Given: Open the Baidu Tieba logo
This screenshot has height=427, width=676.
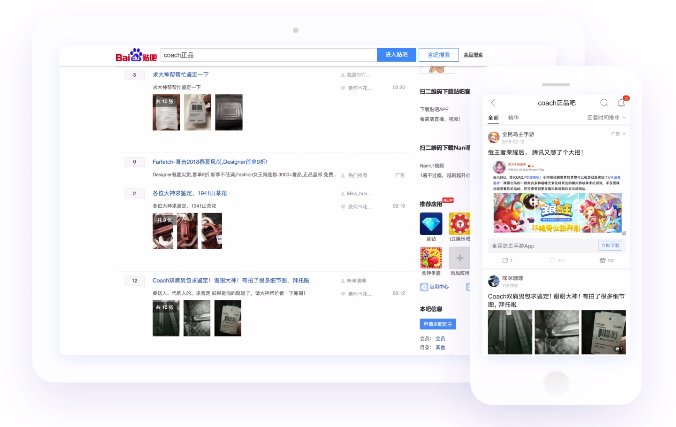Looking at the screenshot, I should point(136,55).
